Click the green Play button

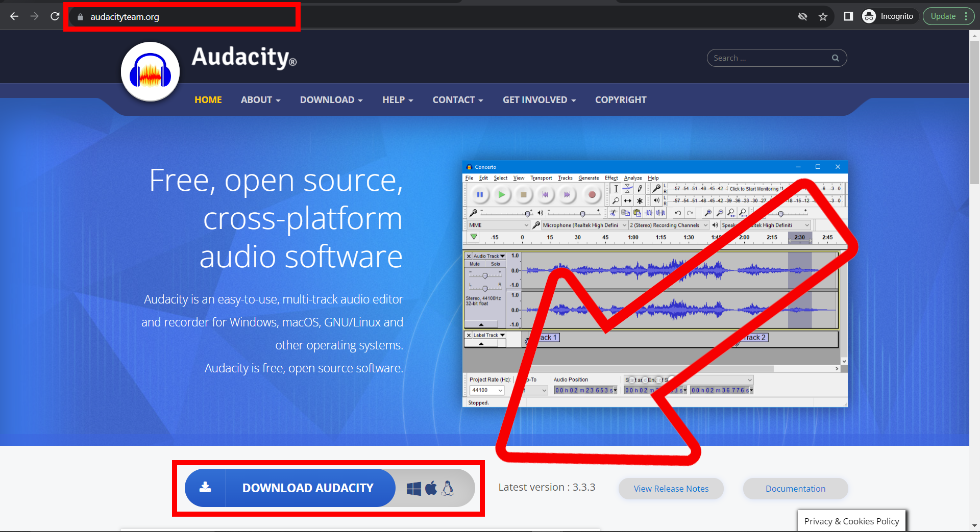[502, 195]
